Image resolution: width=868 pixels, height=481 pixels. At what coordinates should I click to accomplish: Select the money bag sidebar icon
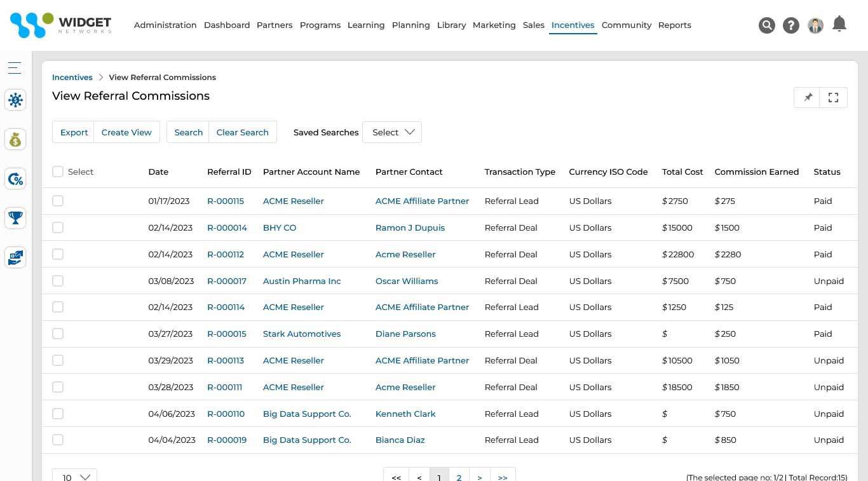(x=15, y=139)
